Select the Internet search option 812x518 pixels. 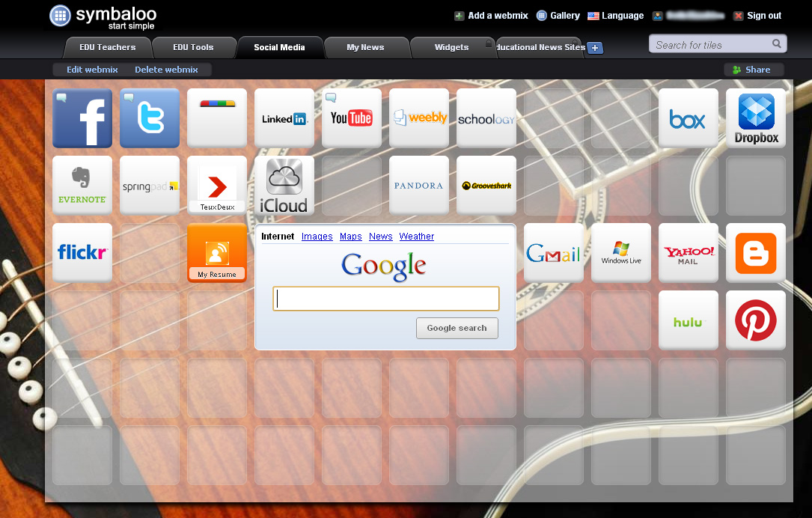278,237
